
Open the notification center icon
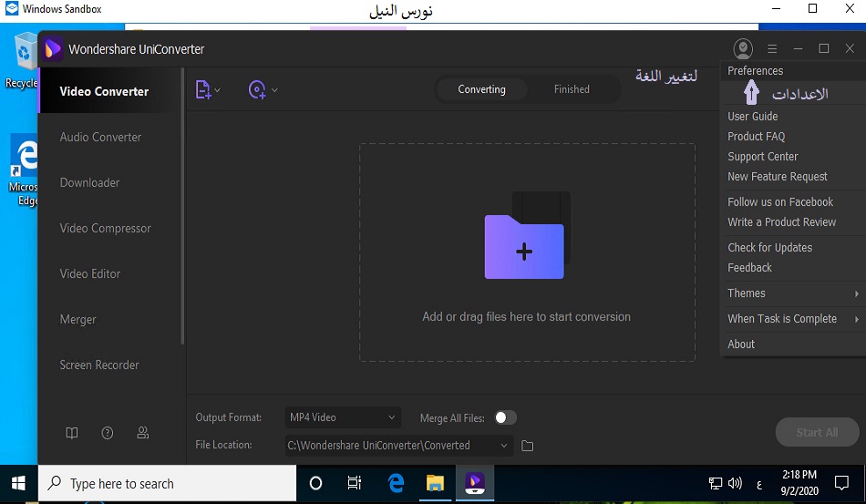click(x=841, y=484)
